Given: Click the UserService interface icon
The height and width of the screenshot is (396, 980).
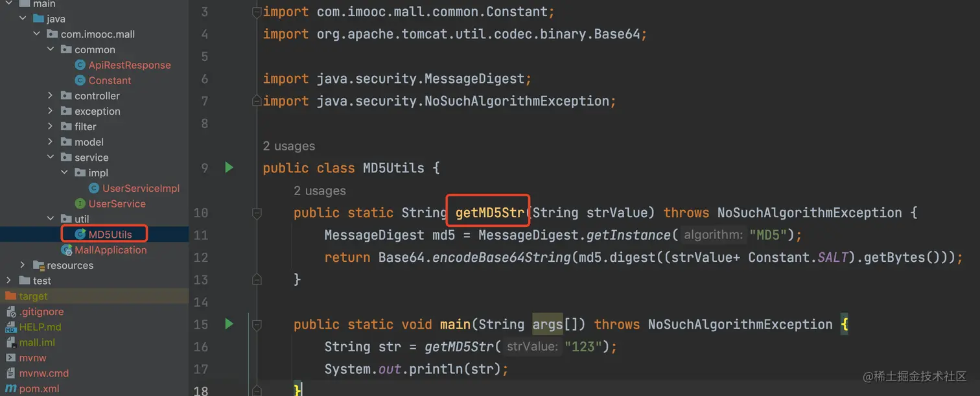Looking at the screenshot, I should (80, 204).
